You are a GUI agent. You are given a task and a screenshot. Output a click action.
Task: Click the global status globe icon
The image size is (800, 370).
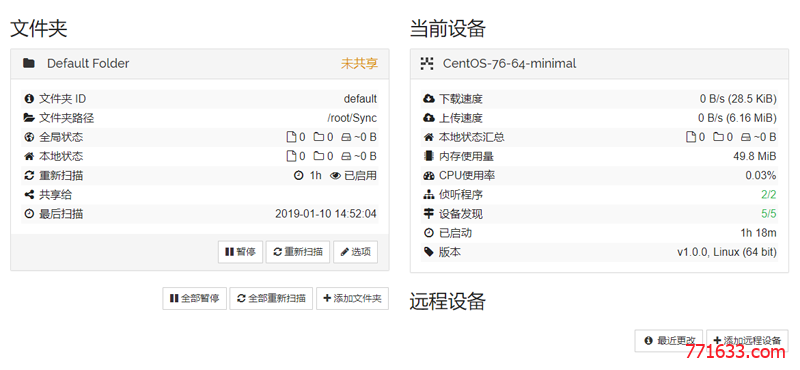coord(29,137)
